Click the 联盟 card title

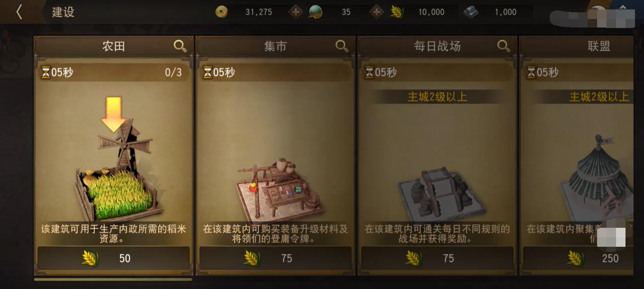tap(599, 46)
